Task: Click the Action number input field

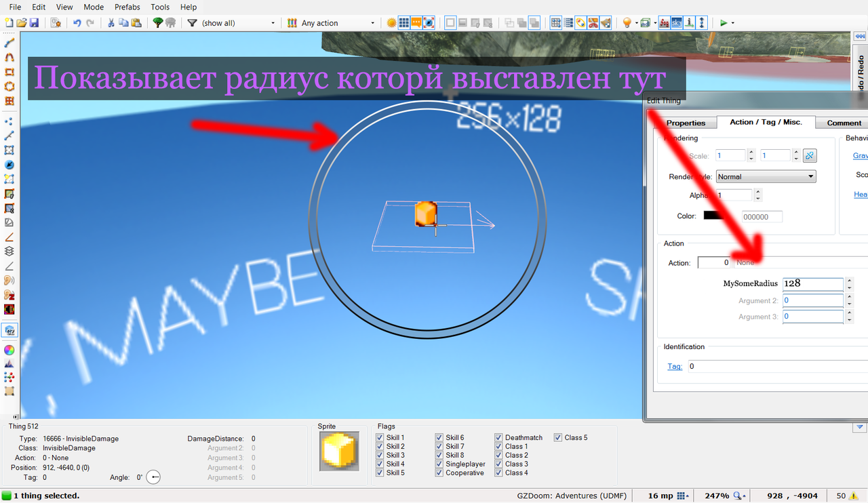Action: pyautogui.click(x=714, y=262)
